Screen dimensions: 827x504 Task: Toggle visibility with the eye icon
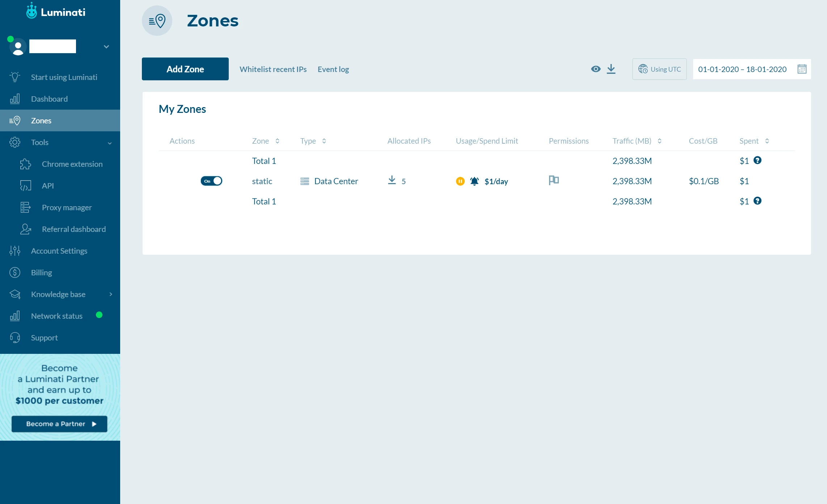pyautogui.click(x=595, y=69)
